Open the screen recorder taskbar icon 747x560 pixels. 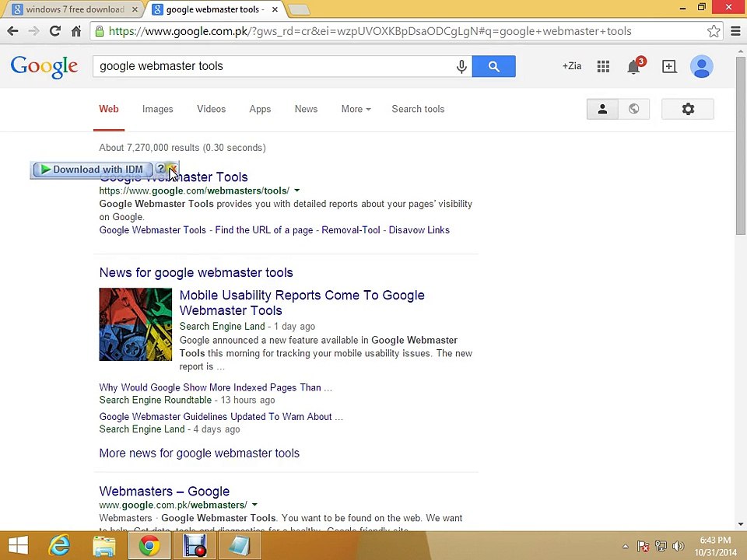tap(195, 546)
